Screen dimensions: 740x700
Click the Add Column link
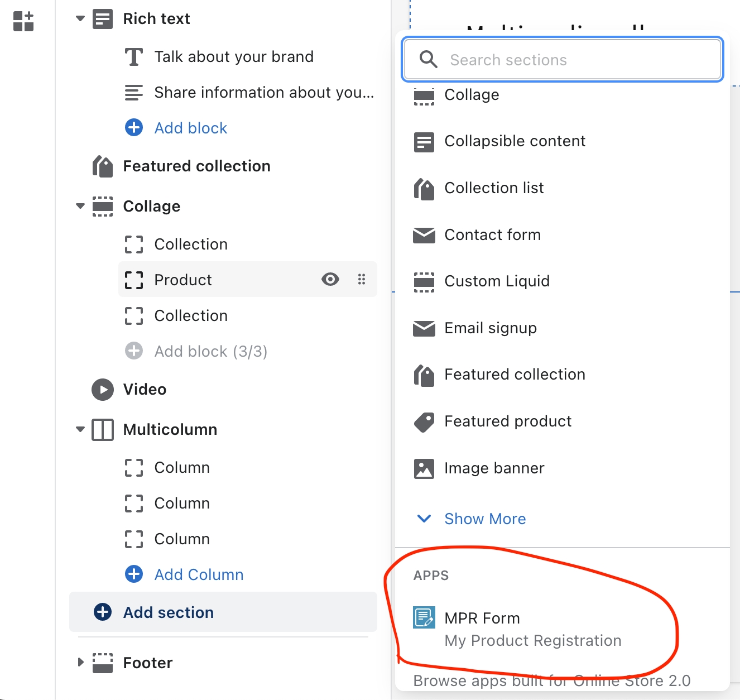click(x=199, y=575)
